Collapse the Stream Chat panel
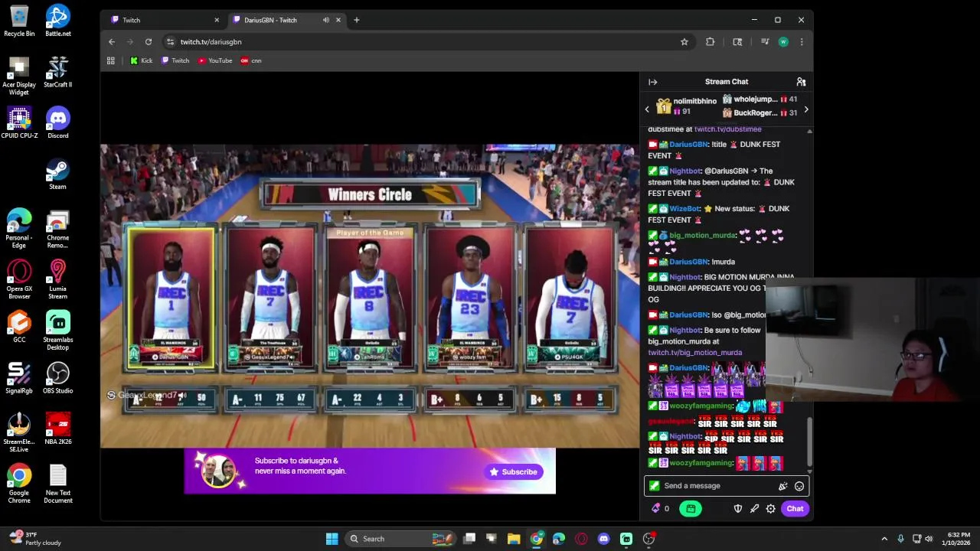 click(653, 82)
